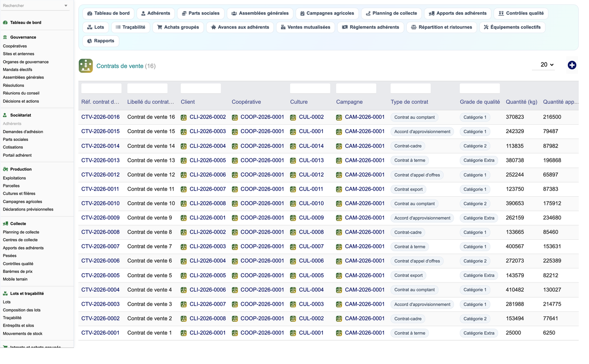The height and width of the screenshot is (364, 589).
Task: Follow the CLI-2026-0008 client link for contract 10
Action: pyautogui.click(x=207, y=203)
